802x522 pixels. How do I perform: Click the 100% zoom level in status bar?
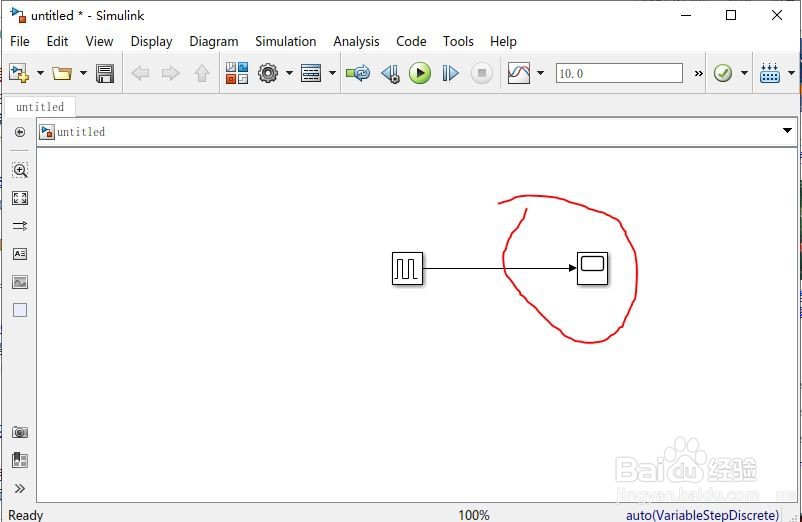pyautogui.click(x=474, y=515)
